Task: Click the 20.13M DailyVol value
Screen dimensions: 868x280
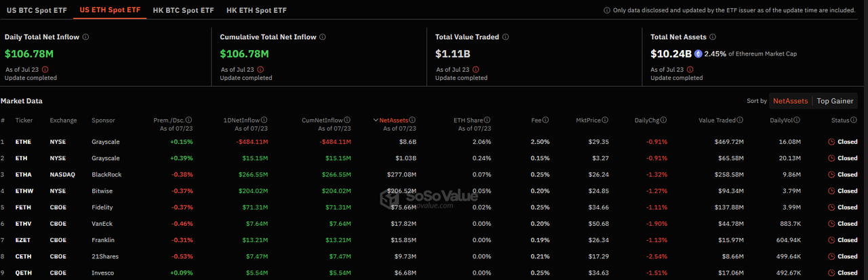Action: click(790, 158)
